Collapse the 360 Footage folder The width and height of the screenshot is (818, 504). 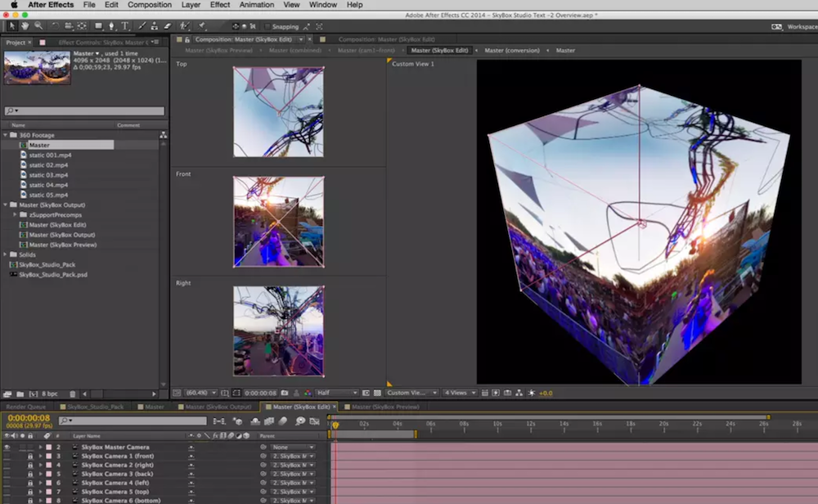pos(5,135)
